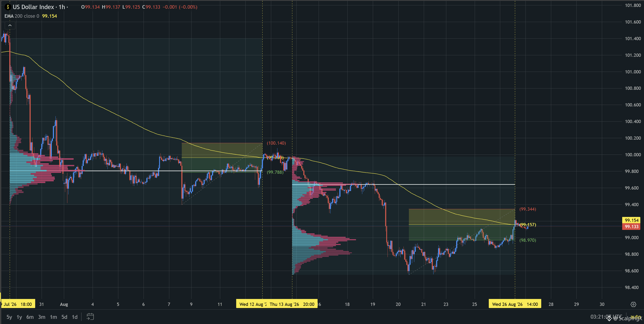Viewport: 644px width, 324px height.
Task: Click the low value L99.125
Action: tap(131, 7)
